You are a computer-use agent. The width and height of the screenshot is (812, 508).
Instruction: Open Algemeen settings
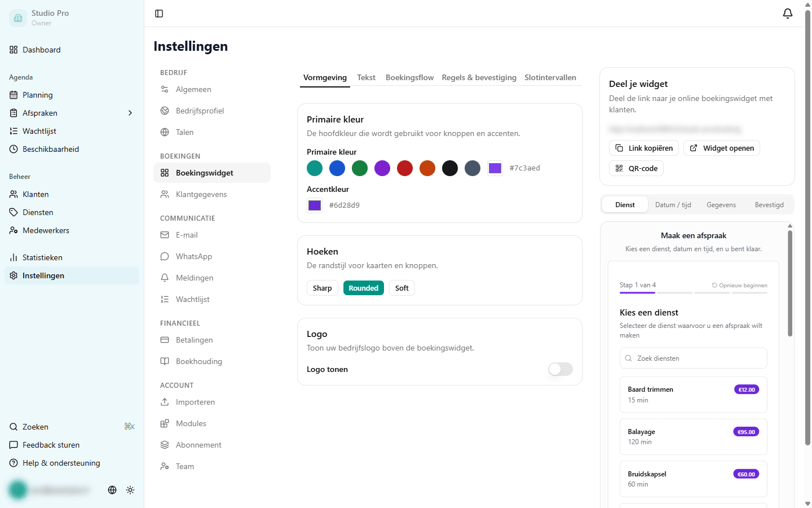(x=212, y=89)
